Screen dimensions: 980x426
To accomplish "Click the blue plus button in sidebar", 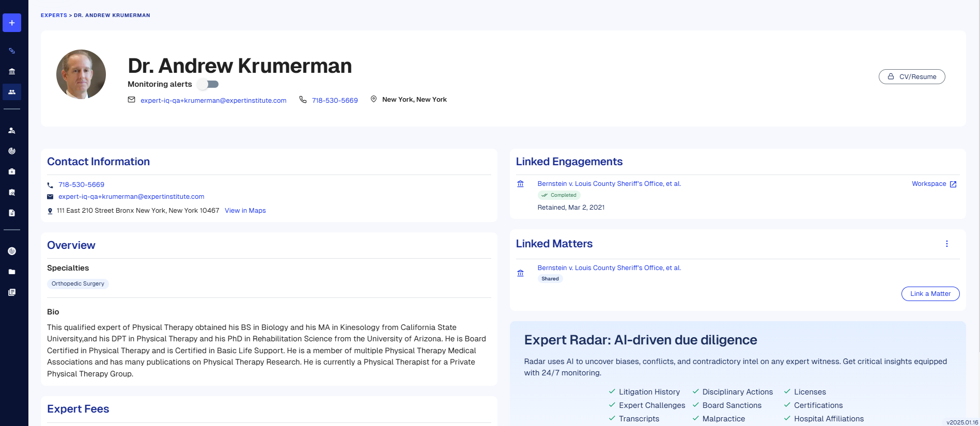I will pyautogui.click(x=12, y=23).
